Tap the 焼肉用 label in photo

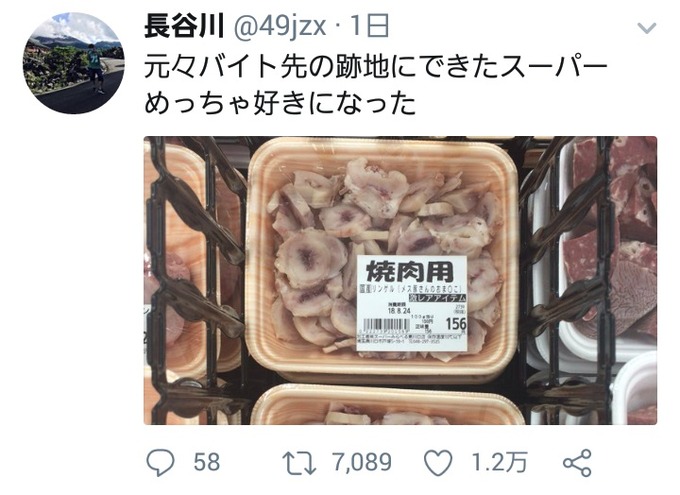click(410, 272)
